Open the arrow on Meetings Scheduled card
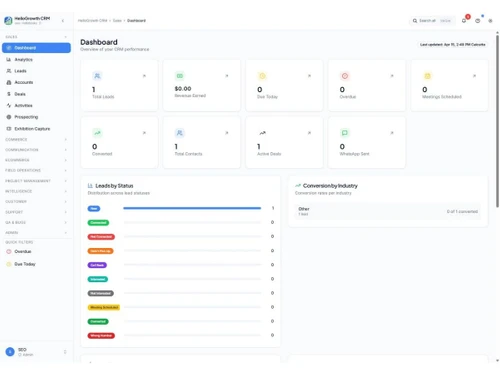 (474, 76)
